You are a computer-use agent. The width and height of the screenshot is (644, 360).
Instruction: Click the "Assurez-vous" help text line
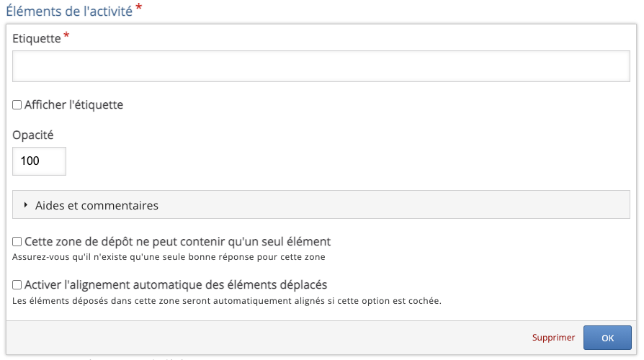169,256
